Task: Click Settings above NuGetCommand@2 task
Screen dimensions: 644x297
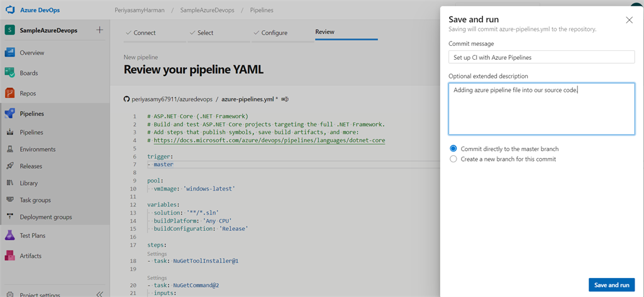Action: pos(157,278)
